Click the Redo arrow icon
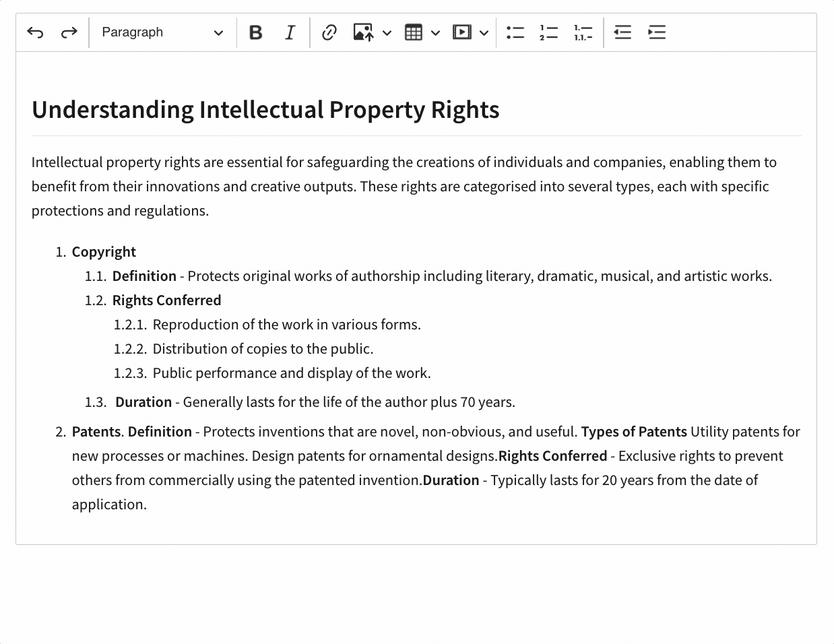Image resolution: width=834 pixels, height=644 pixels. pos(69,32)
